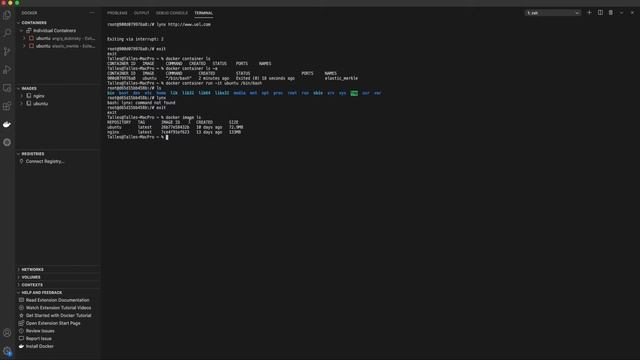Open Get Started with Docker Tutorial

click(58, 316)
